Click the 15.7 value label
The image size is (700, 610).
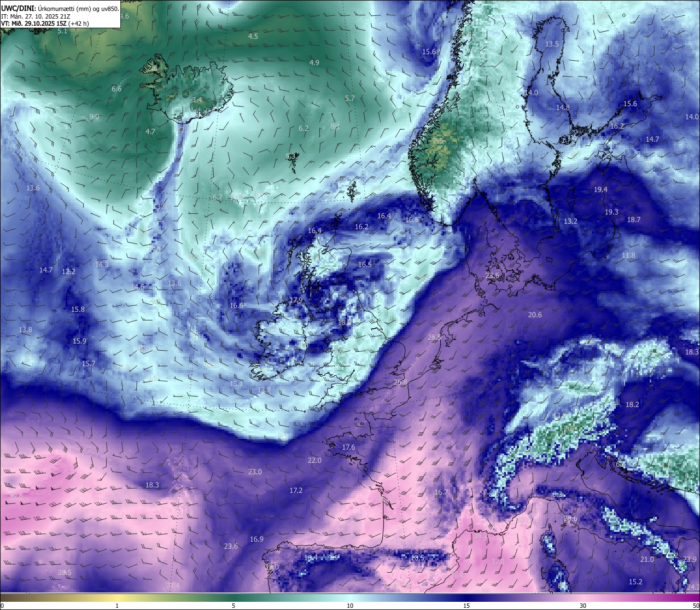[89, 363]
